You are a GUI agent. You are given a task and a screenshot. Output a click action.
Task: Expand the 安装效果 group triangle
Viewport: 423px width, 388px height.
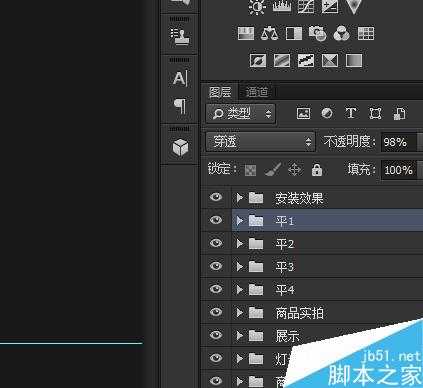pos(239,198)
